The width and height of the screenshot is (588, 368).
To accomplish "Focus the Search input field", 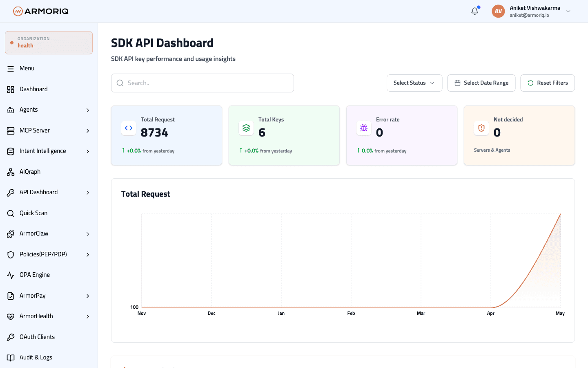I will [x=203, y=83].
